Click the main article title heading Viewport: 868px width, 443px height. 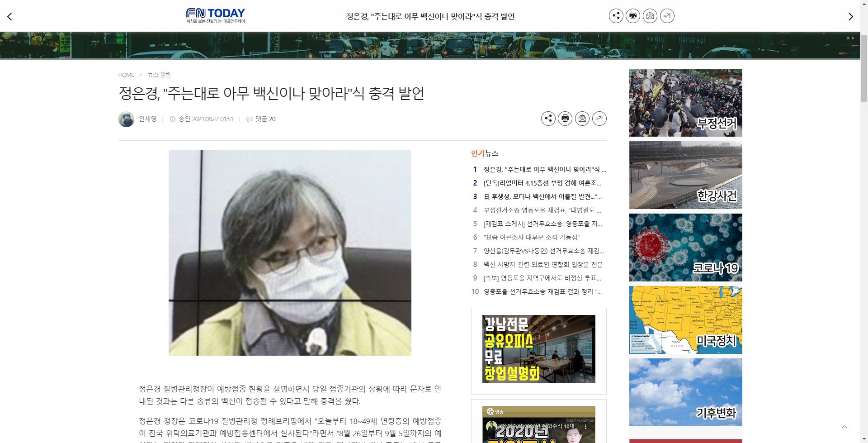click(271, 93)
